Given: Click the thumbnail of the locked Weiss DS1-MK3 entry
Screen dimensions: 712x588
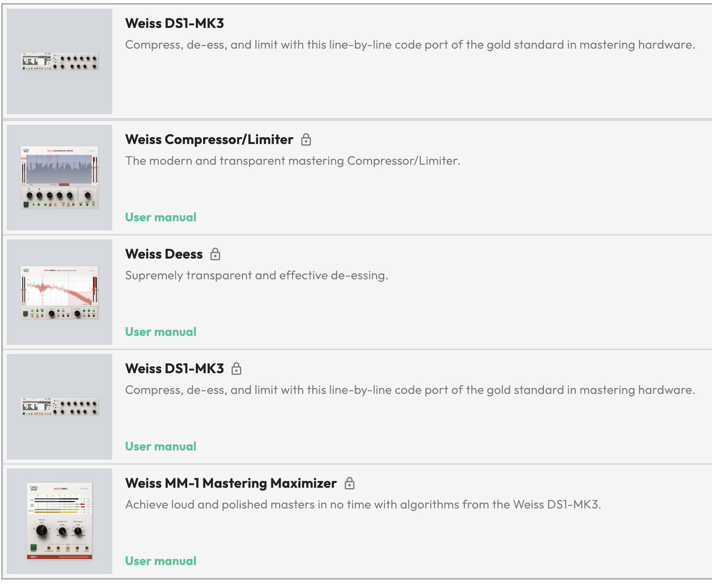Looking at the screenshot, I should click(60, 407).
